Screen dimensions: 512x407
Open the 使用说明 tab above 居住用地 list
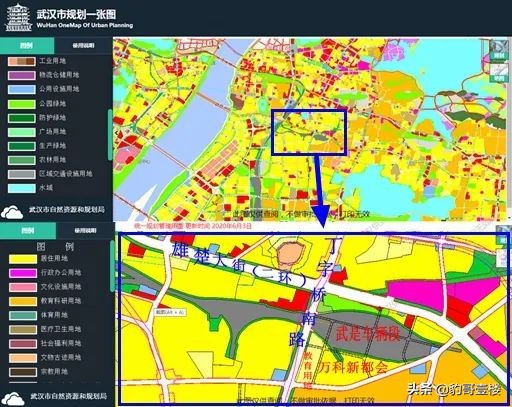tap(85, 230)
